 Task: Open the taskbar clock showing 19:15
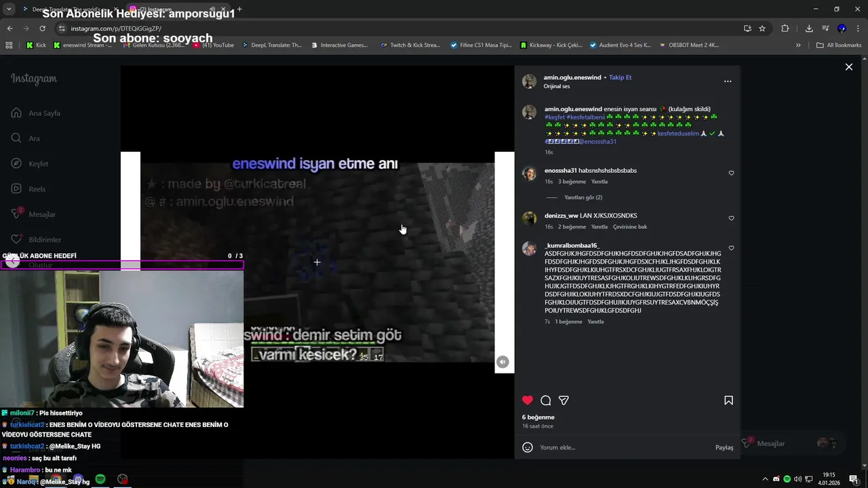click(x=828, y=479)
